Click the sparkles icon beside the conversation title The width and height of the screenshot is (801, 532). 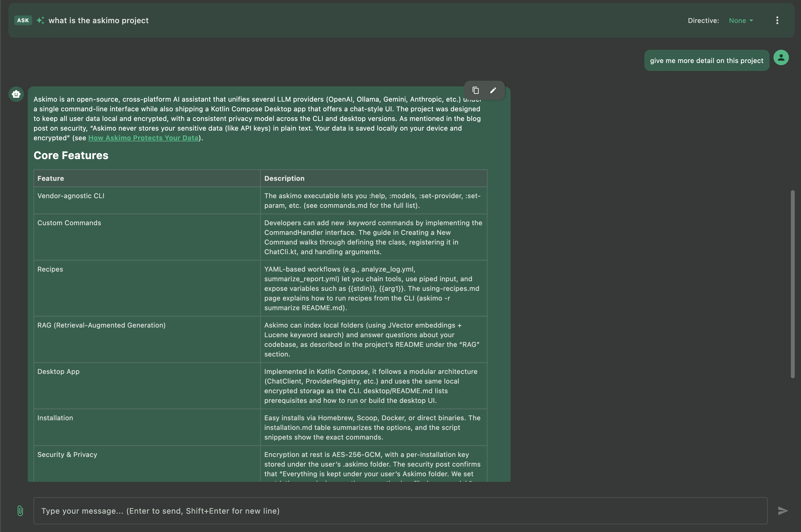[40, 20]
